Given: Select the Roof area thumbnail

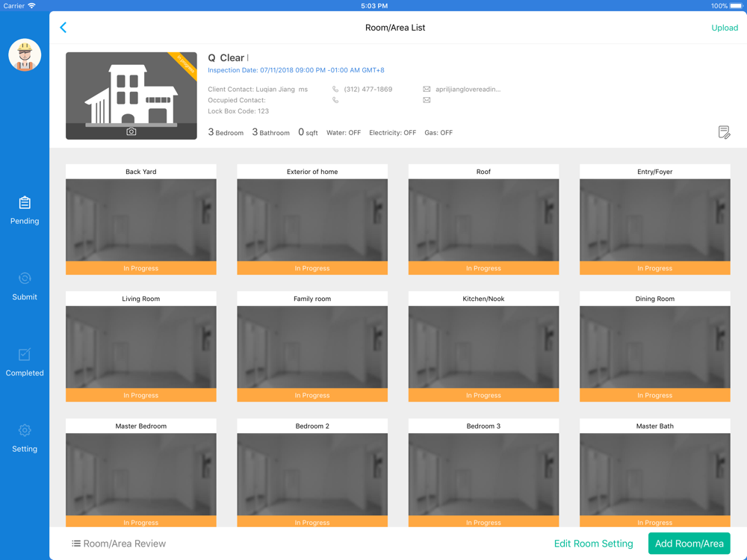Looking at the screenshot, I should point(483,220).
